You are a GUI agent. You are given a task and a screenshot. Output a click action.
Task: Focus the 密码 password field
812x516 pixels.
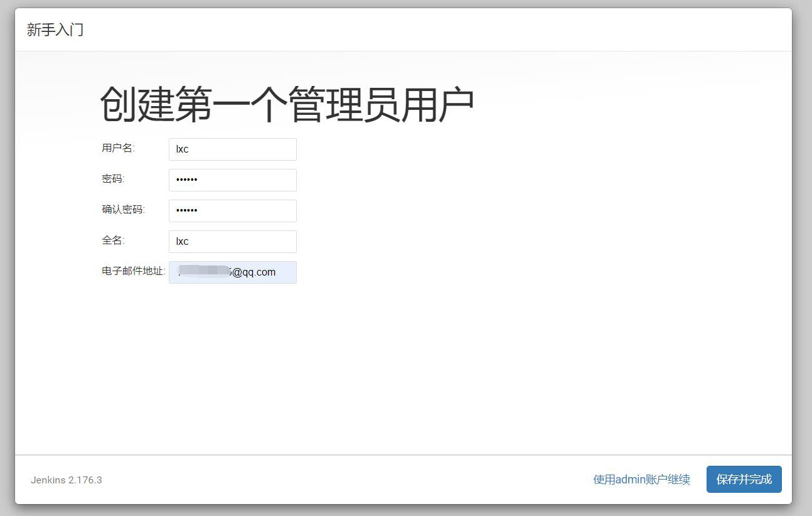pyautogui.click(x=232, y=180)
